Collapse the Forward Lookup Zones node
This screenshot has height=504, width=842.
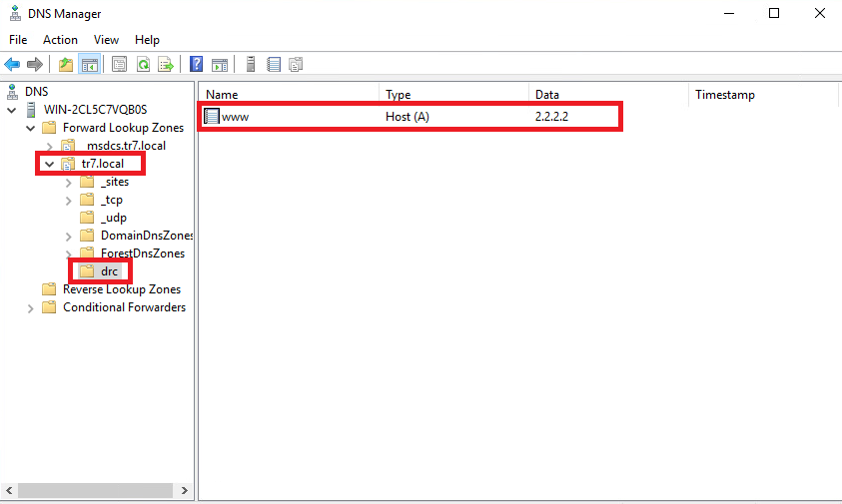[31, 129]
